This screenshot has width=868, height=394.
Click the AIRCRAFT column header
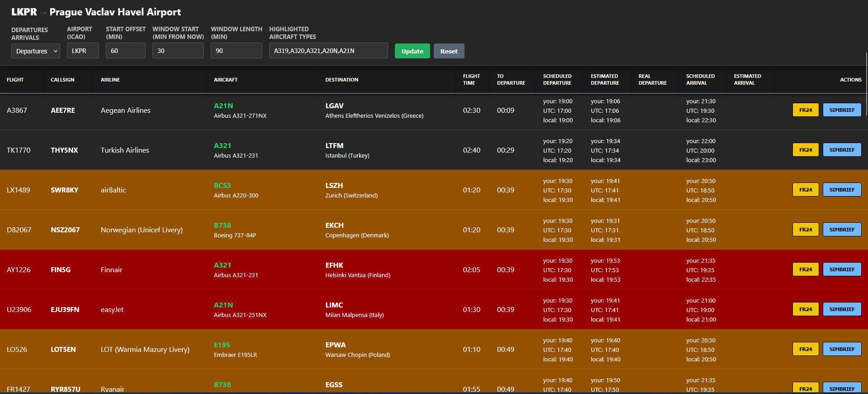226,80
